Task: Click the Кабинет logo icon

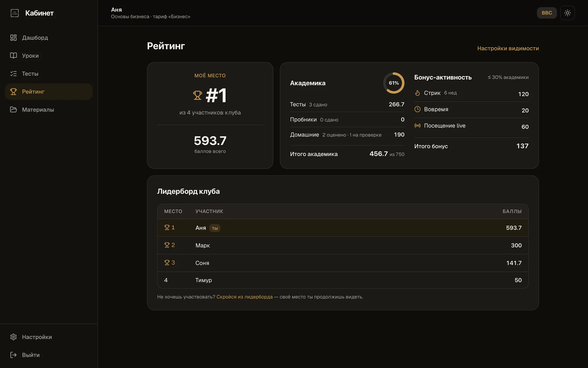Action: click(x=15, y=13)
